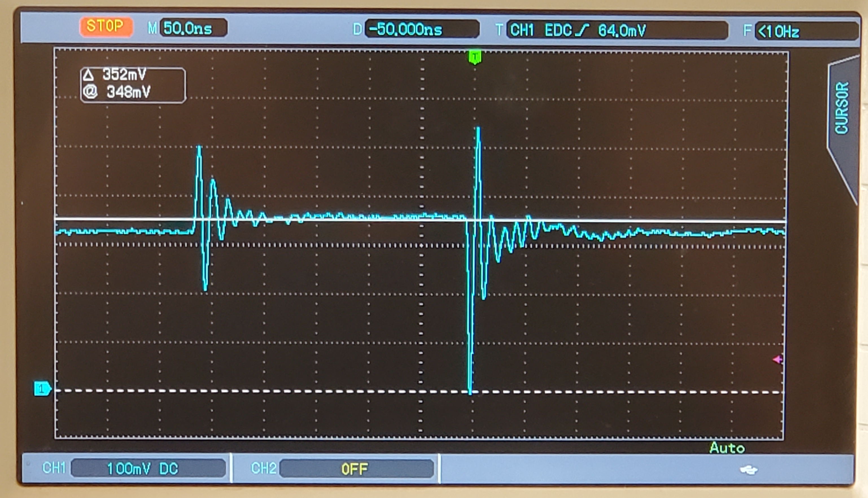Click the frequency counter F label

[x=747, y=31]
